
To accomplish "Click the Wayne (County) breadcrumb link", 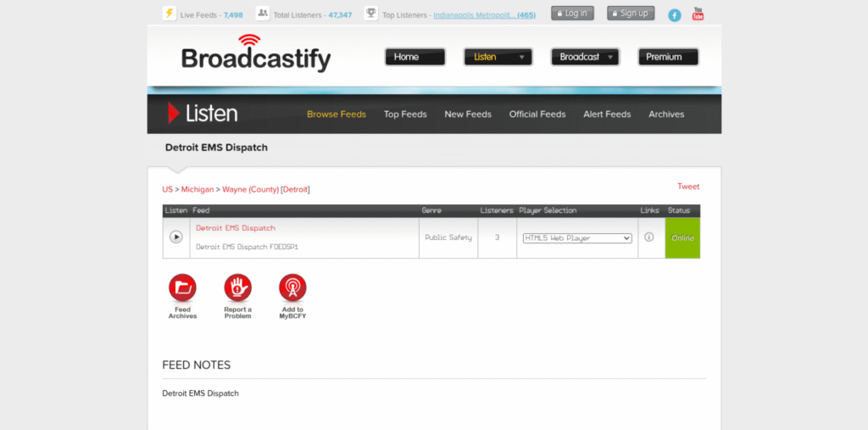I will (251, 189).
